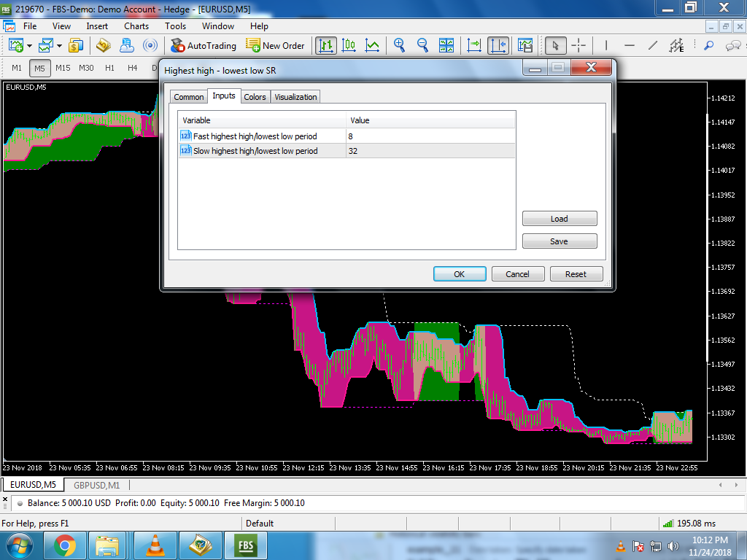The width and height of the screenshot is (747, 560).
Task: Confirm dialog with OK button
Action: [460, 274]
